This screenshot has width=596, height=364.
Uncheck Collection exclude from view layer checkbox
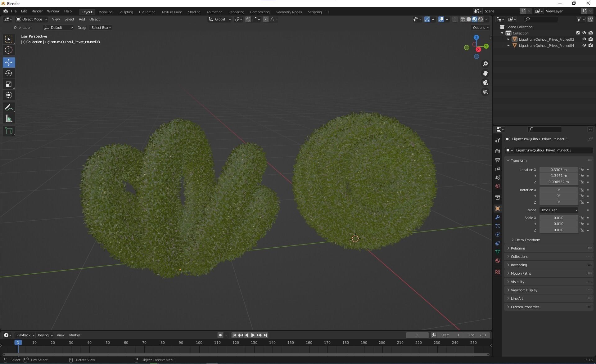click(578, 33)
